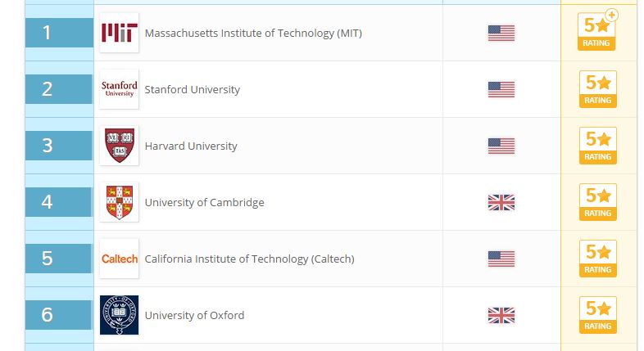644x351 pixels.
Task: Open the Harvard University link
Action: [190, 146]
